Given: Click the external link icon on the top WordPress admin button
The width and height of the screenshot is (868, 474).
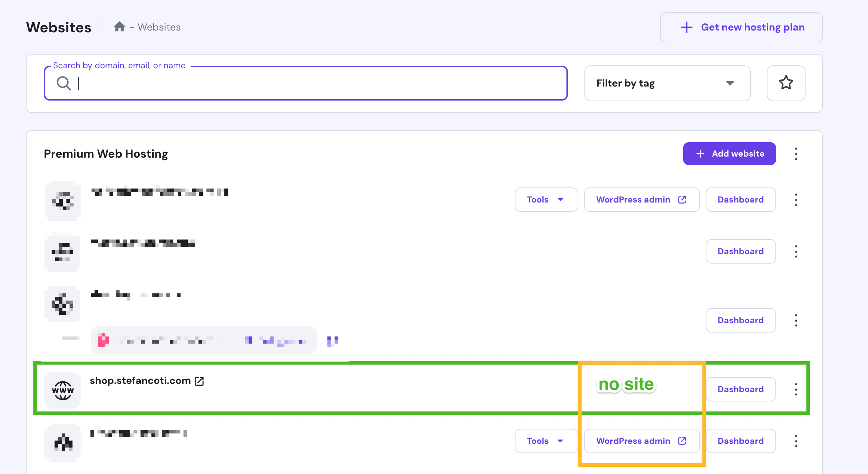Looking at the screenshot, I should [x=682, y=200].
